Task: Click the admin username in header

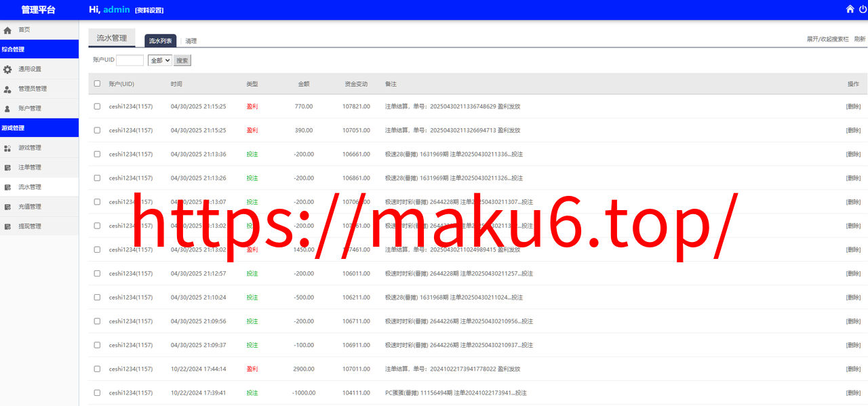Action: point(117,9)
